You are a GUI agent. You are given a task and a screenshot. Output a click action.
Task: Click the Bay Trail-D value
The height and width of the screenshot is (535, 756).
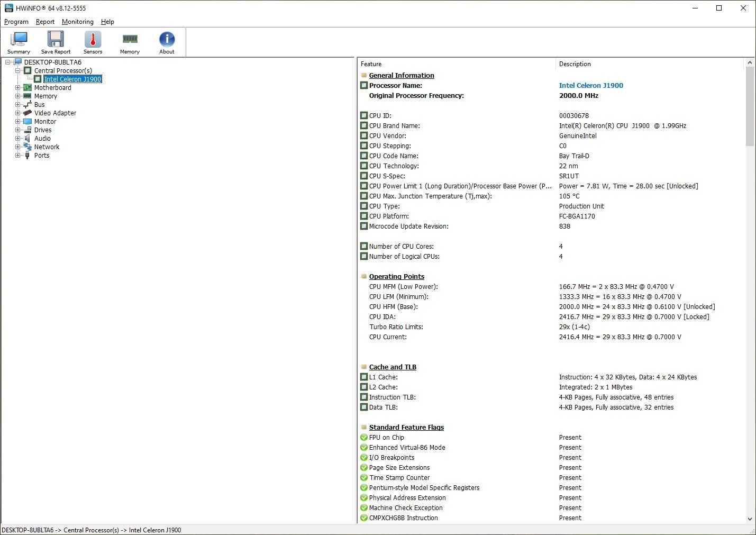click(x=574, y=156)
